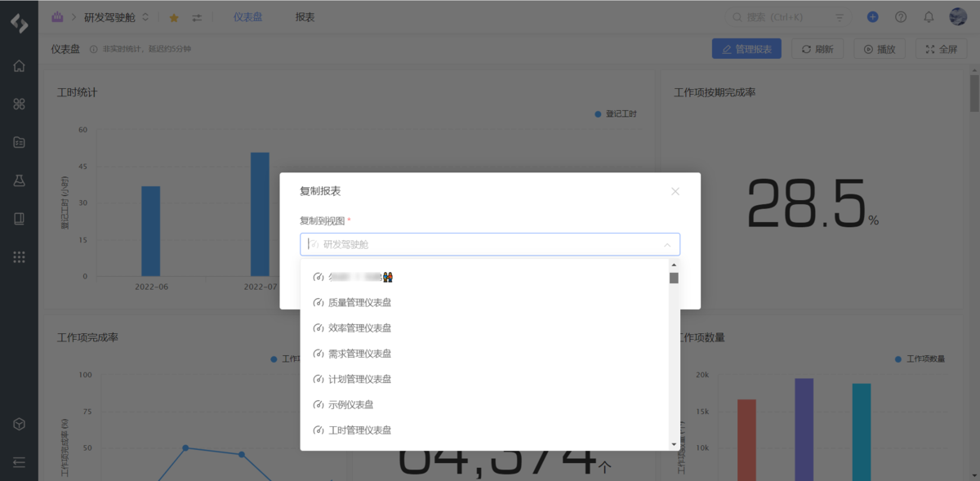Click the dropdown list scroll down arrow
This screenshot has height=481, width=980.
(x=674, y=444)
